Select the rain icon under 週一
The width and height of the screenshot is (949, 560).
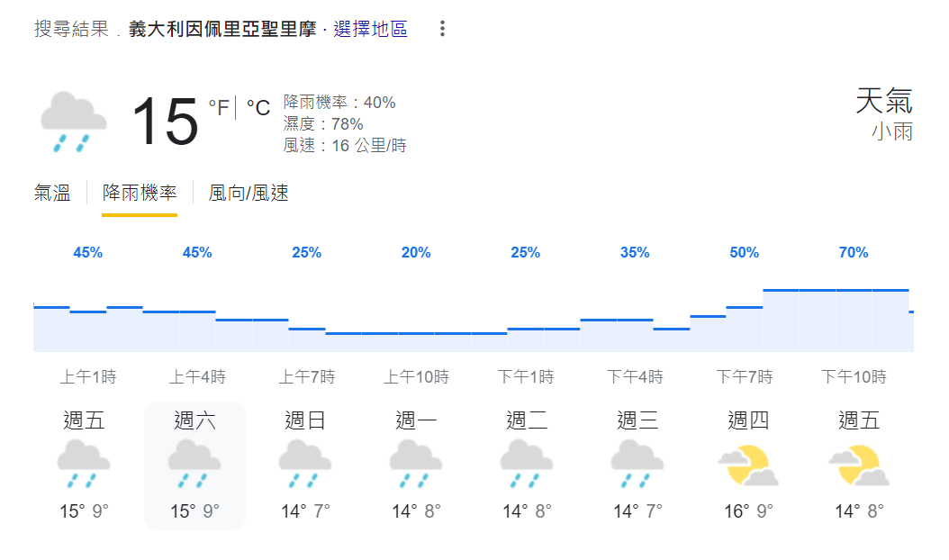click(415, 465)
